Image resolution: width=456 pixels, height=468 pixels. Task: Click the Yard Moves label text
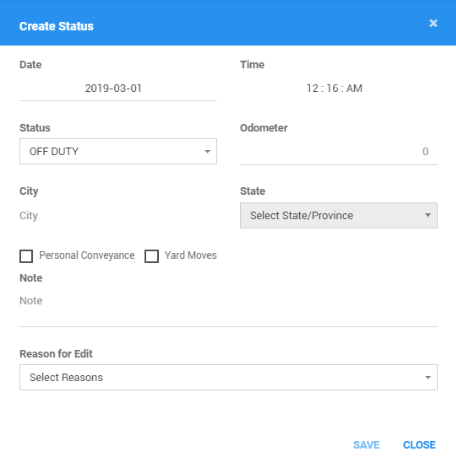coord(191,255)
